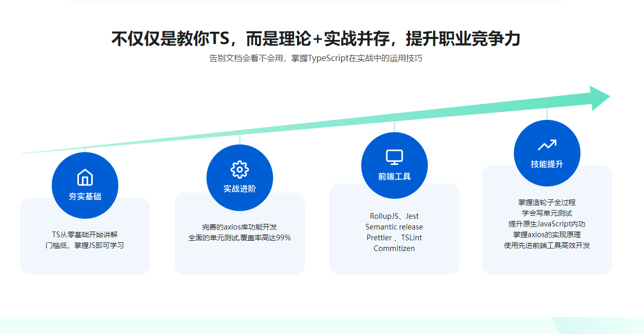
Task: Click the subtitle mentioning TypeScript 运用技巧
Action: coord(316,58)
